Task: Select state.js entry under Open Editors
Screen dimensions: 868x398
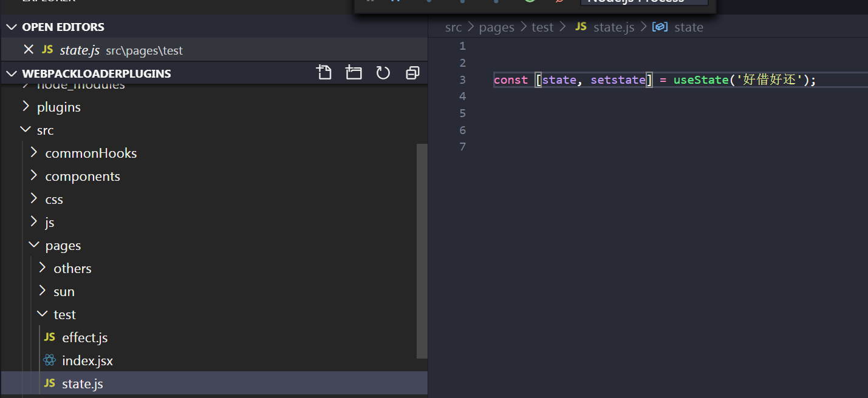Action: (x=214, y=50)
